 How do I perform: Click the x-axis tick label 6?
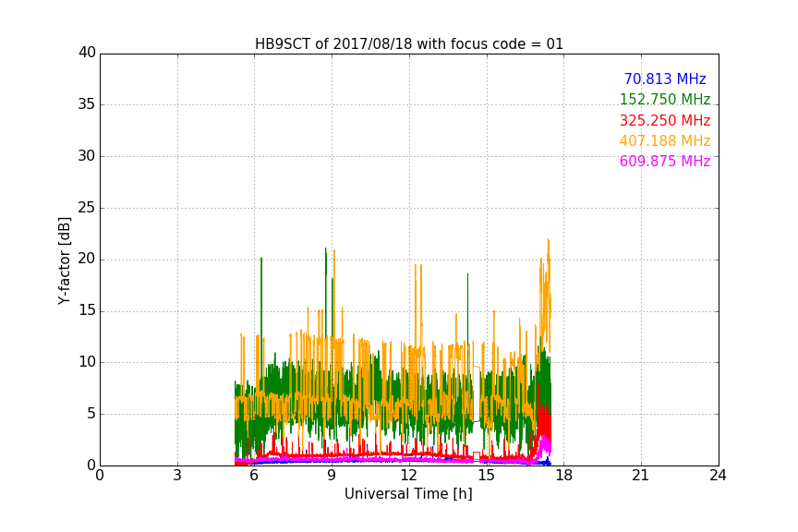click(x=254, y=476)
